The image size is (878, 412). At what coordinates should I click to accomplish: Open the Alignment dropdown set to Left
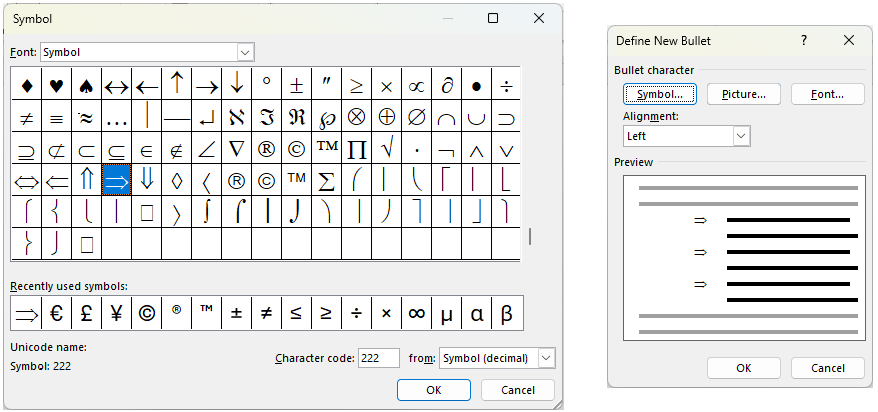741,136
